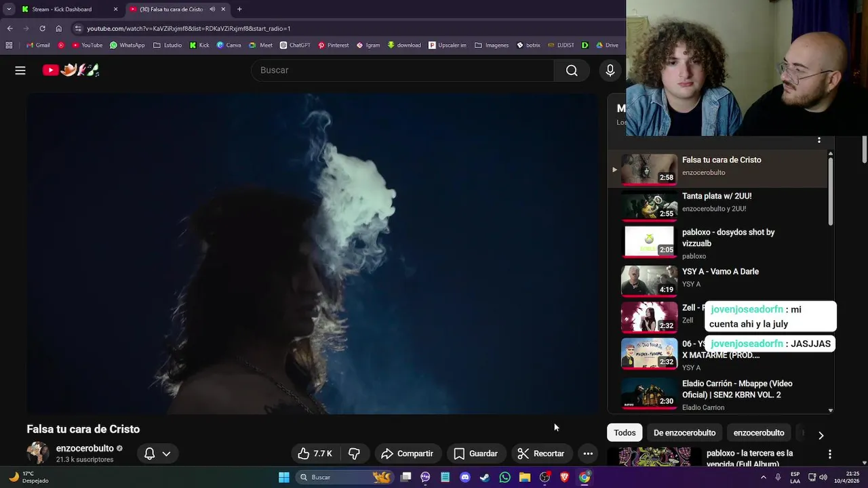Close the Kick Dashboard tab
The height and width of the screenshot is (488, 868).
click(x=115, y=9)
